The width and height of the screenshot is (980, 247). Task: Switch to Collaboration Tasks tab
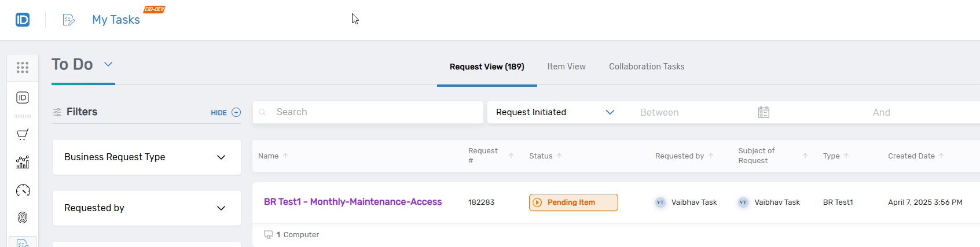point(646,67)
